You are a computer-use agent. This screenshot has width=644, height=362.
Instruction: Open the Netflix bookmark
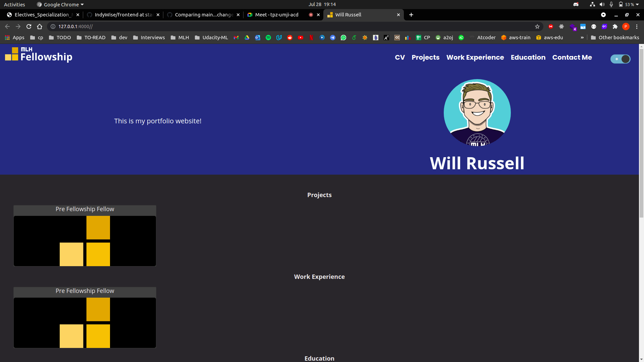click(x=311, y=38)
